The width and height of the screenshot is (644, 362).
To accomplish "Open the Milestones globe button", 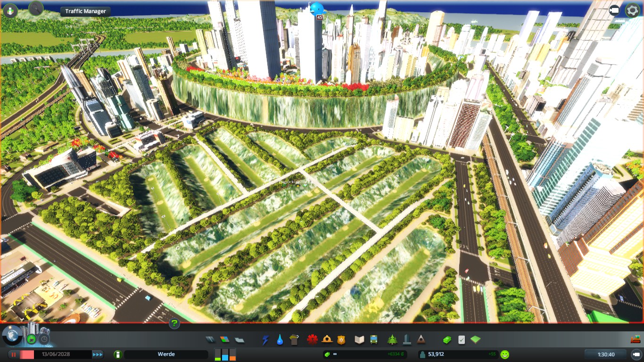I will click(x=11, y=335).
